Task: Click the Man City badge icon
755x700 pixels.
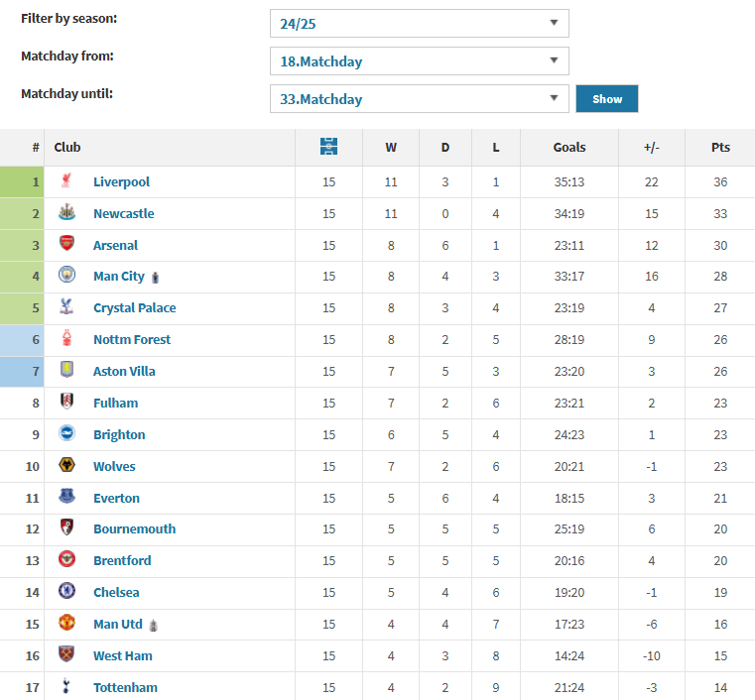Action: [x=66, y=275]
